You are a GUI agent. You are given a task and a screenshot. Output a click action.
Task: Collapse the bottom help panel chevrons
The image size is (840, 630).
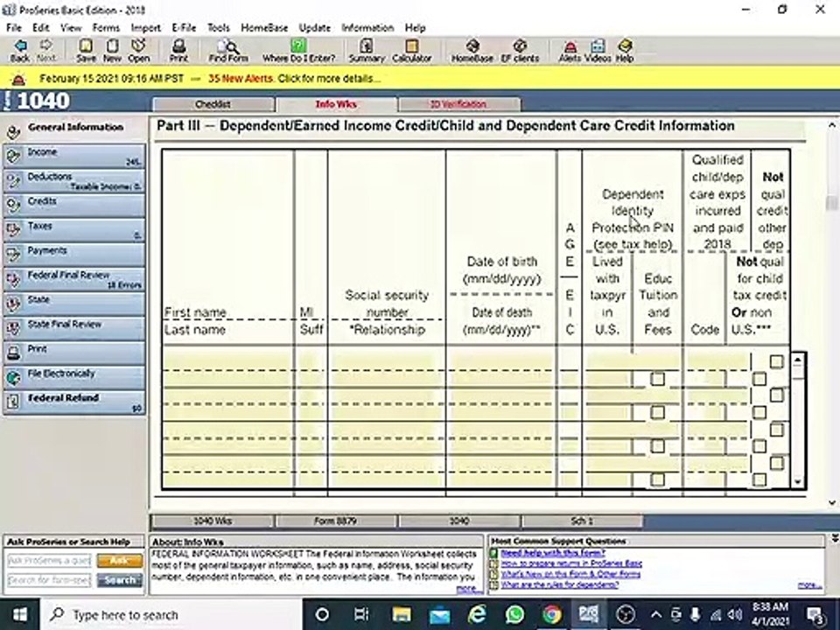click(x=834, y=537)
